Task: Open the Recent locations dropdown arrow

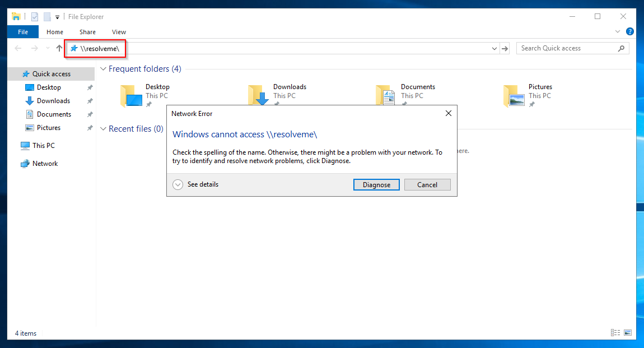Action: [x=48, y=49]
